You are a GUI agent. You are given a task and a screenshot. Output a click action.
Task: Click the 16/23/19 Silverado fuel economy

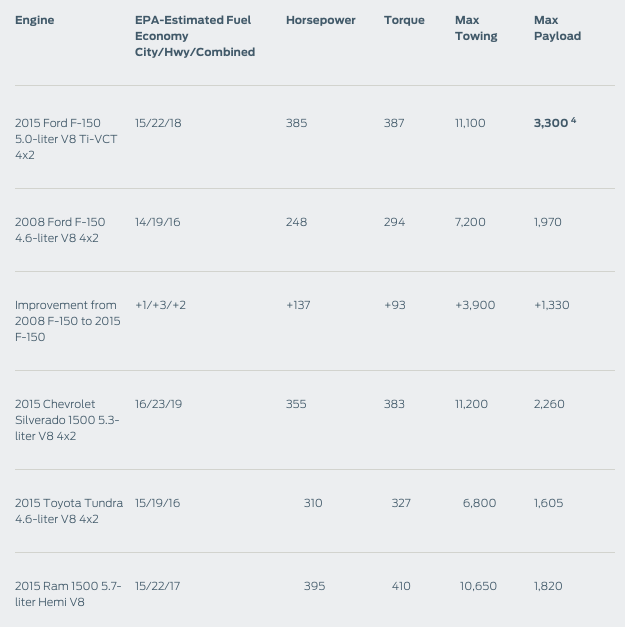[x=158, y=404]
